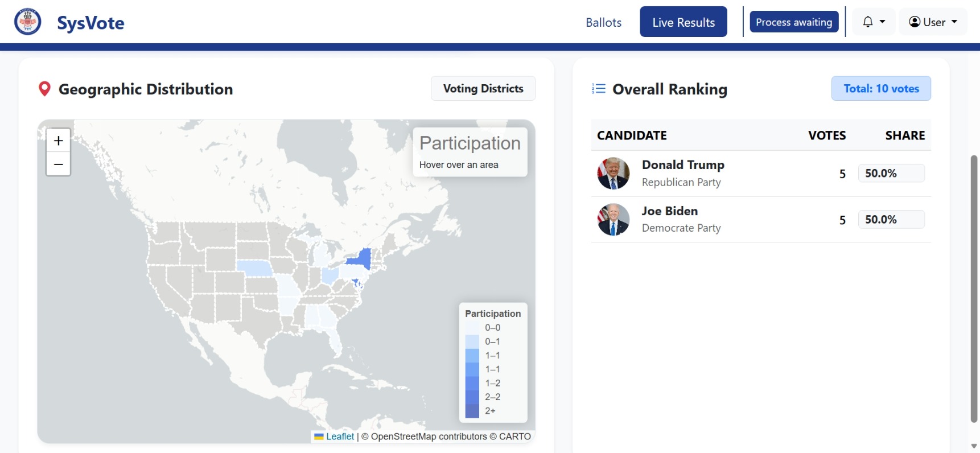This screenshot has width=980, height=453.
Task: Click the page vertical scrollbar
Action: click(x=974, y=289)
